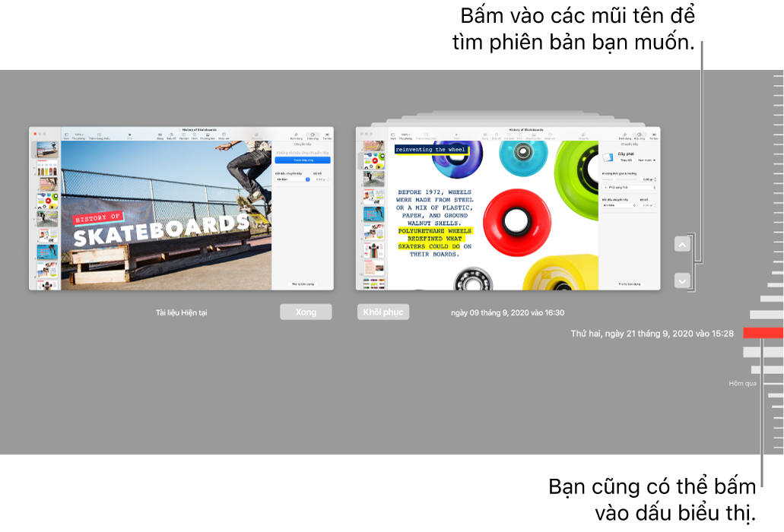Screen dimensions: 784x532
Task: Open the Xem view menu in older version
Action: click(393, 136)
